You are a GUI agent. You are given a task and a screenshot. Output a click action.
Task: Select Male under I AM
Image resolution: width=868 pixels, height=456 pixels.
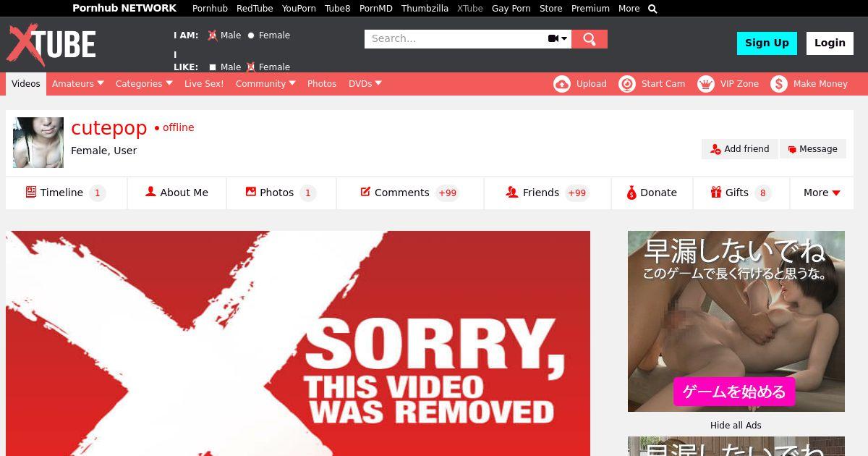click(x=213, y=35)
